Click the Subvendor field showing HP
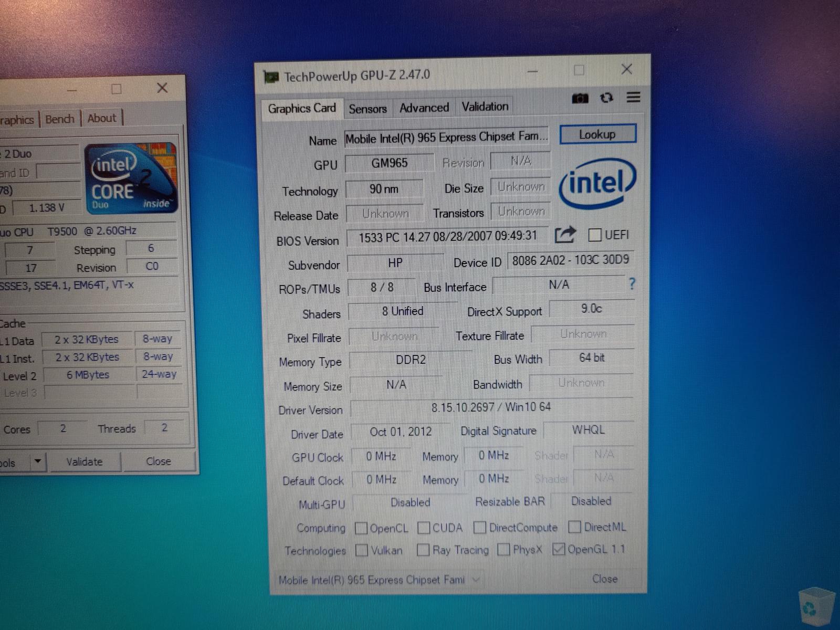The image size is (840, 630). point(395,262)
